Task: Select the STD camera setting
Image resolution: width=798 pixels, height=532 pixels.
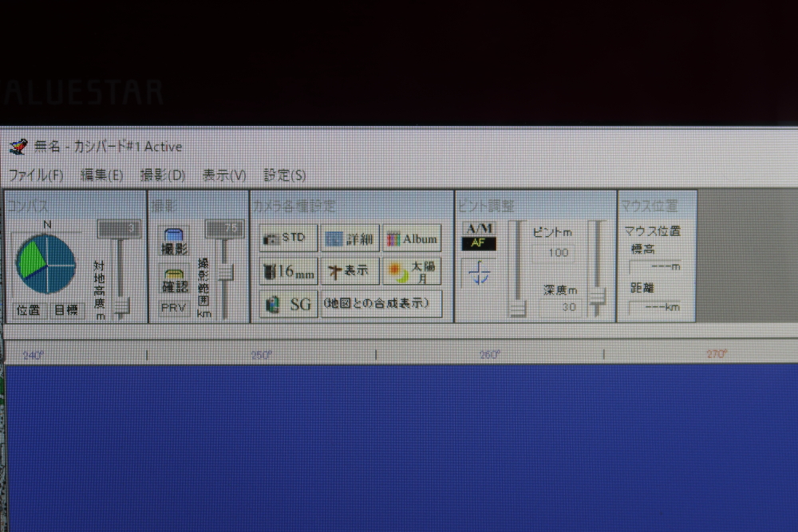Action: (x=288, y=238)
